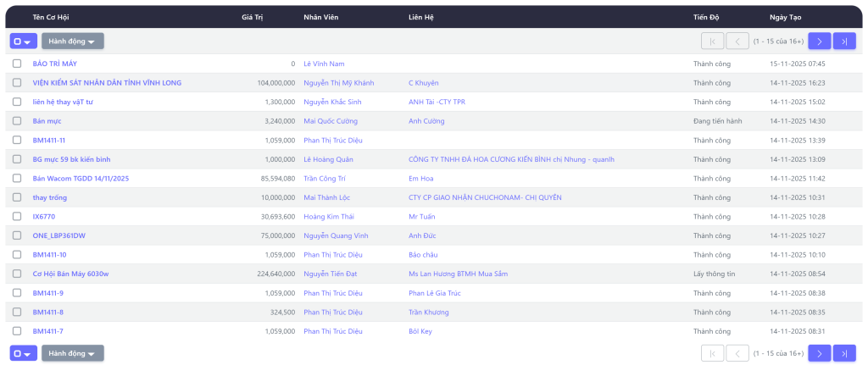Click bottom previous-page pagination arrow
Image resolution: width=868 pixels, height=365 pixels.
click(x=737, y=353)
